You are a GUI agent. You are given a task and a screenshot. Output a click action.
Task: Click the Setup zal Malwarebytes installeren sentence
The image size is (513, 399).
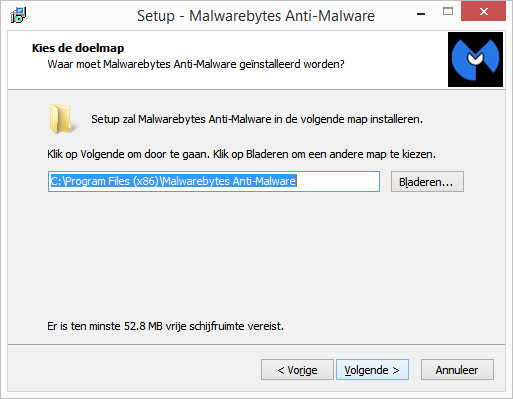tap(257, 119)
